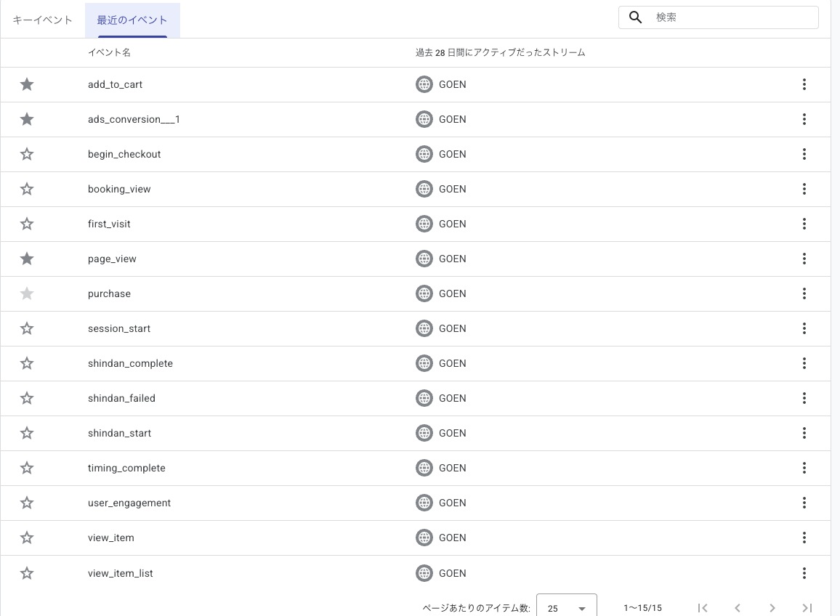Click the globe icon in purchase row
Viewport: 840px width, 616px height.
coord(424,293)
